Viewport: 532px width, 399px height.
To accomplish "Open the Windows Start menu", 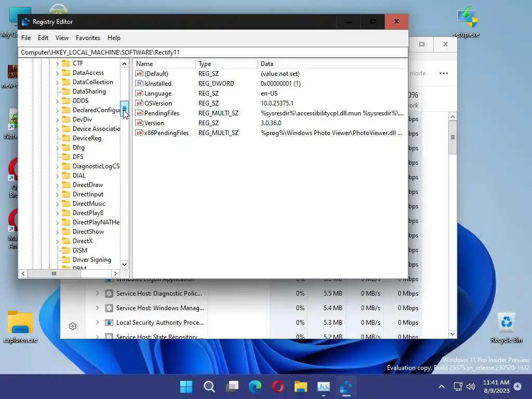I will (x=186, y=387).
